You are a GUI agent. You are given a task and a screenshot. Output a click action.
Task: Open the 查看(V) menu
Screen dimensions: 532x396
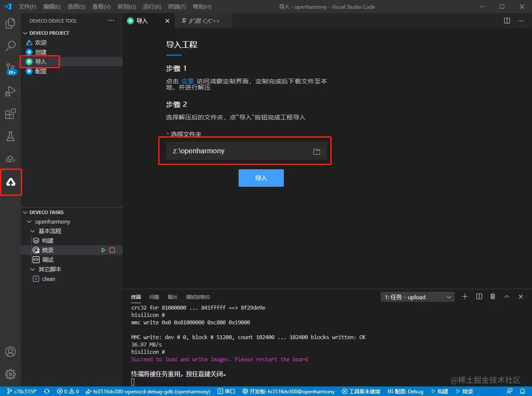click(101, 7)
